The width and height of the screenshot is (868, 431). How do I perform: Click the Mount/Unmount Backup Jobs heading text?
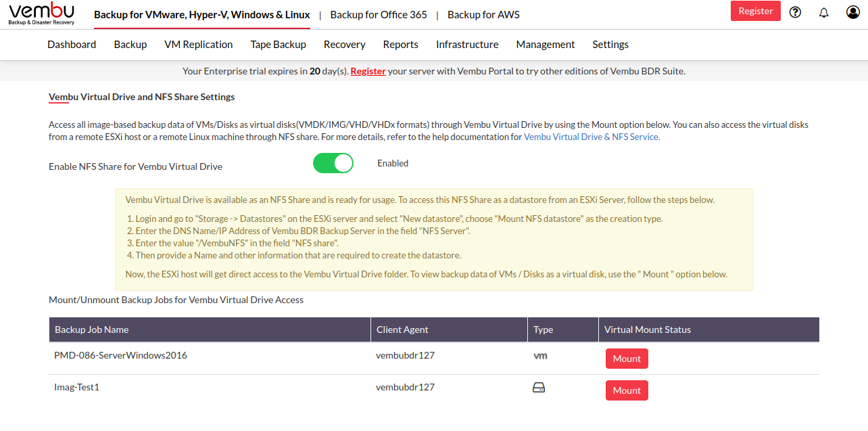point(176,300)
